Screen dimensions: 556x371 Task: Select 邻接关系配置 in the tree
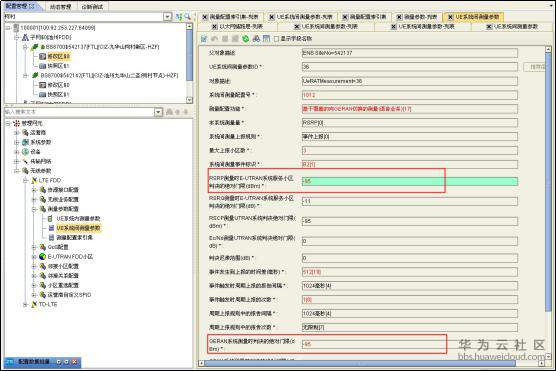63,276
